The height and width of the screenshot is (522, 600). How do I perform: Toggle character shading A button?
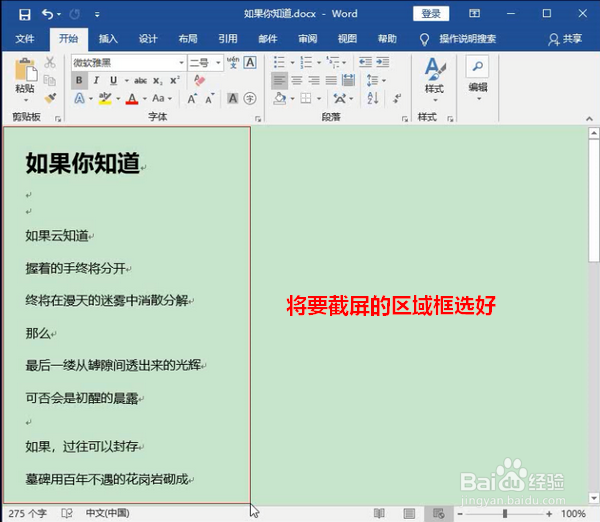click(x=233, y=99)
